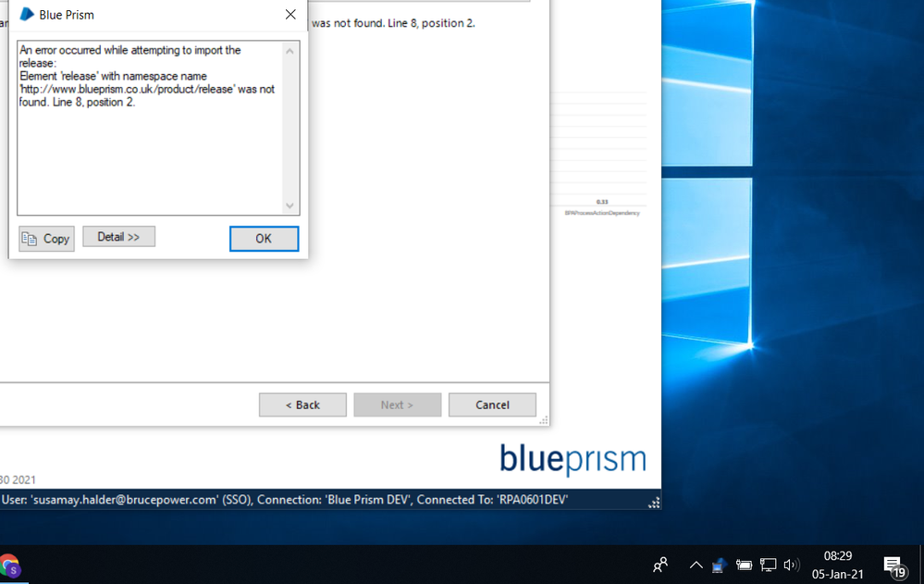Click the blueprism logo on home page
The height and width of the screenshot is (584, 924).
(573, 460)
